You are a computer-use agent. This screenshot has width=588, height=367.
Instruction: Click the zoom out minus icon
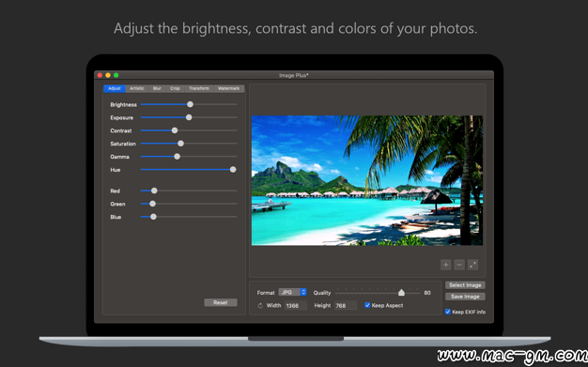[459, 265]
